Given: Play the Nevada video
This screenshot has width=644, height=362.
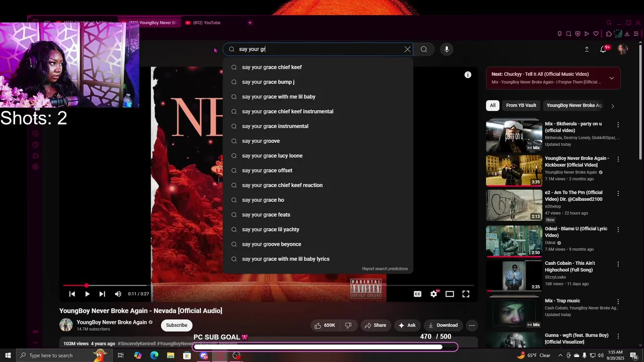Looking at the screenshot, I should point(87,294).
